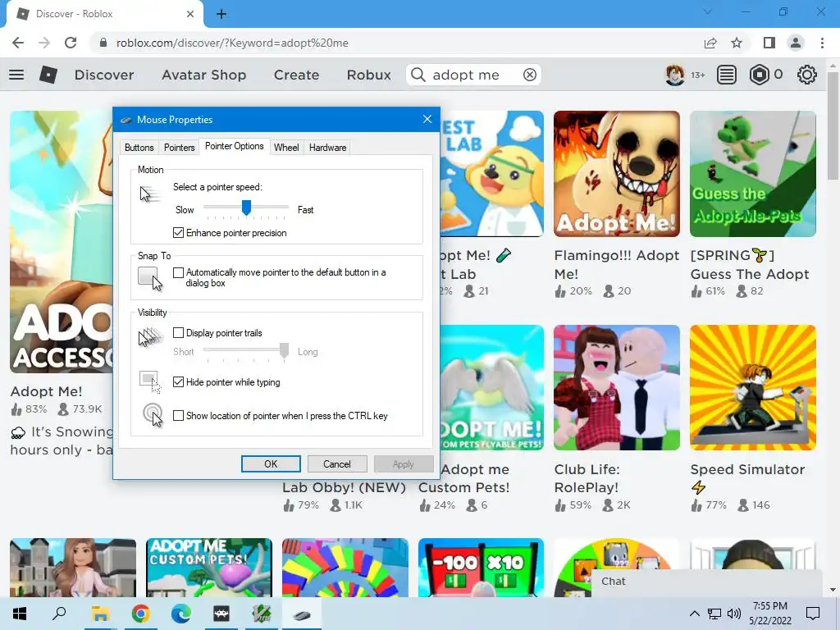
Task: Open the Chrome profile icon
Action: click(796, 43)
